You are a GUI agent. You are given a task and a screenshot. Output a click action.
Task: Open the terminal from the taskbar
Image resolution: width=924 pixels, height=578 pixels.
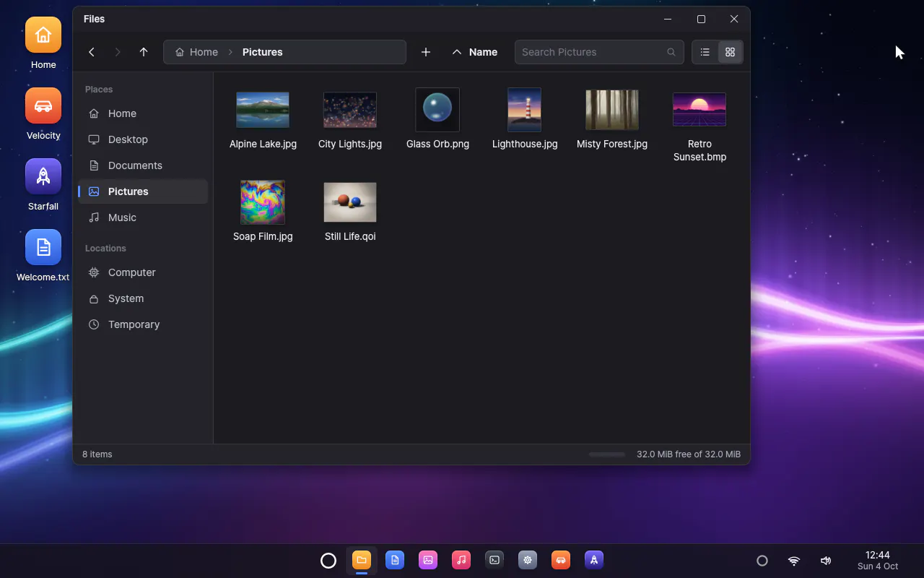[x=494, y=561]
